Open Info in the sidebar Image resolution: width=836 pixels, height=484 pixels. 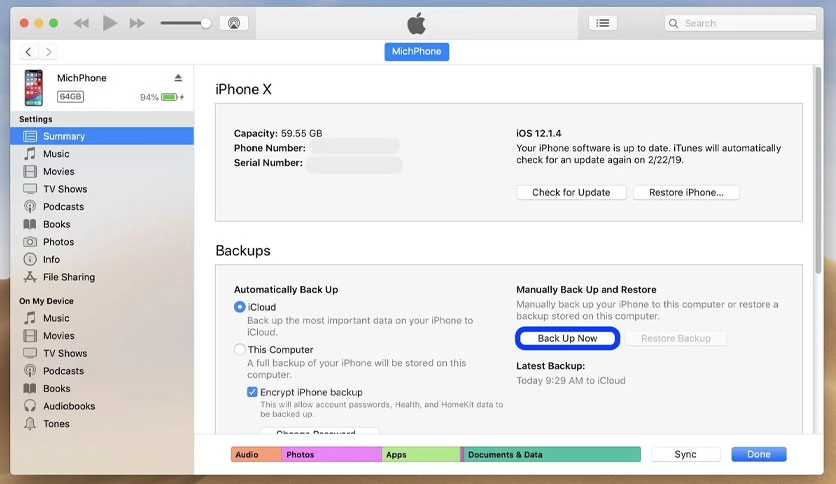(102, 259)
